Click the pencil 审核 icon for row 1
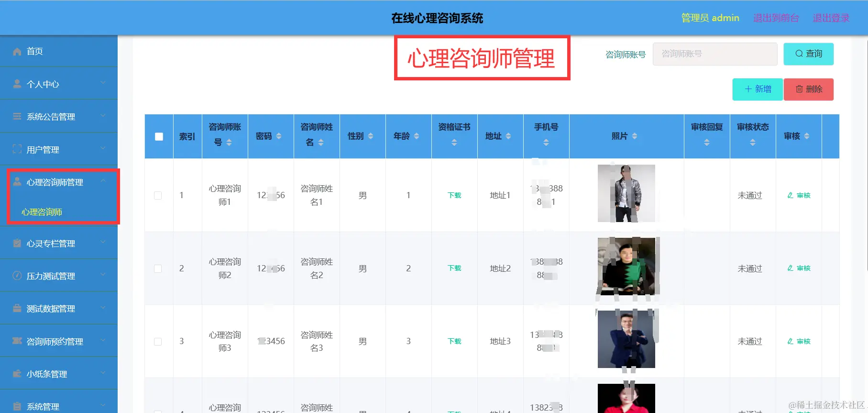Screen dimensions: 868x413 point(791,195)
